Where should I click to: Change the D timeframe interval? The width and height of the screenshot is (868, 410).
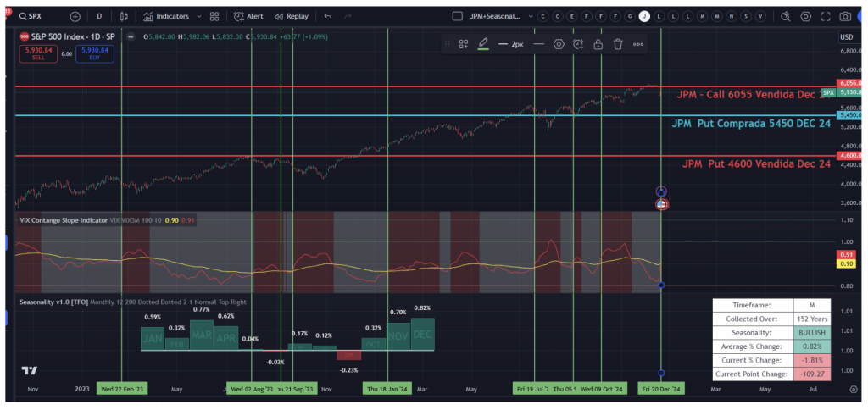click(99, 16)
